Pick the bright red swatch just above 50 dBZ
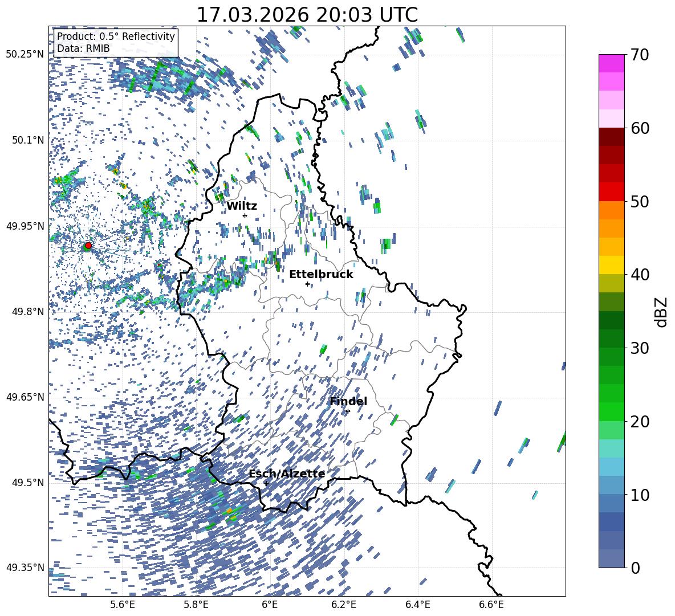This screenshot has height=616, width=675. 612,191
